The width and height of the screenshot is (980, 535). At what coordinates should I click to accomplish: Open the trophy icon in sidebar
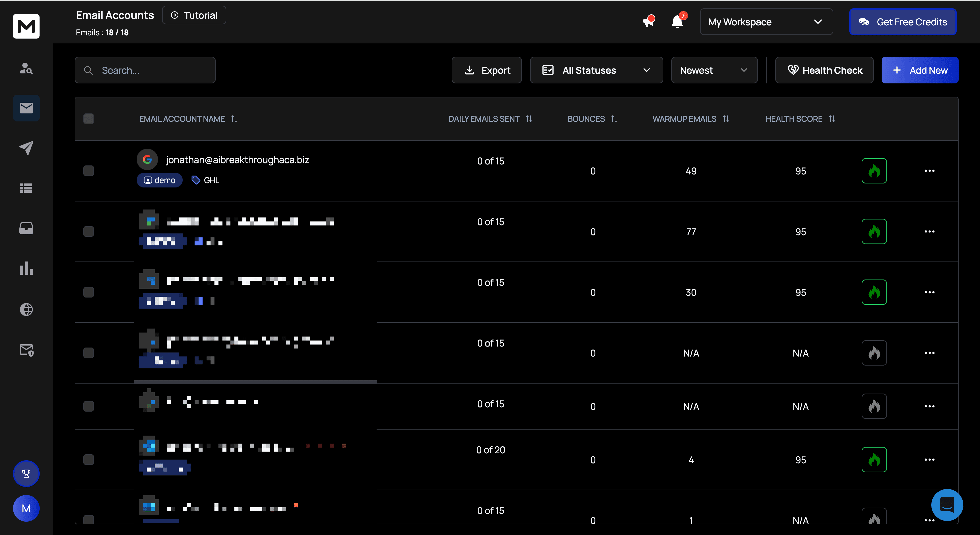(26, 473)
